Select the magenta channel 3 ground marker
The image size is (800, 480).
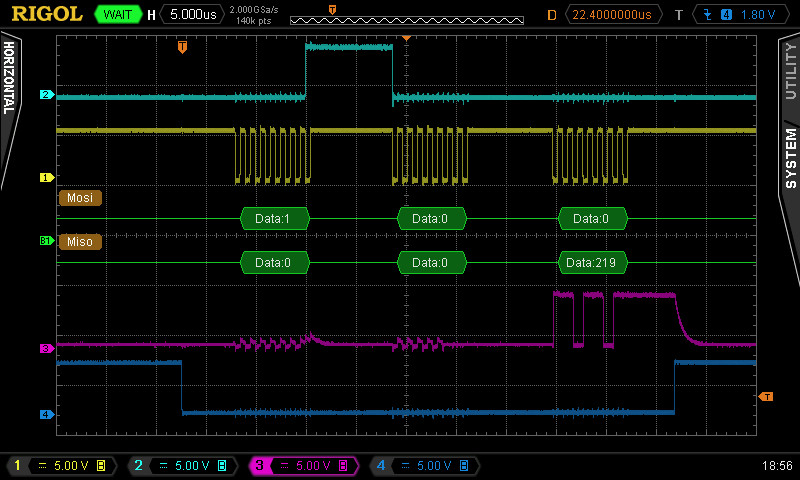45,348
